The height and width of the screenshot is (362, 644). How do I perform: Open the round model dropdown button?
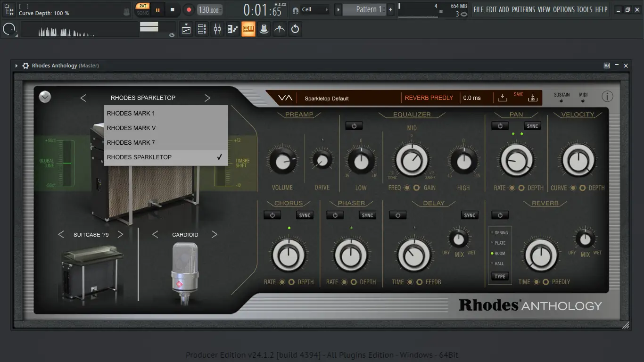[x=45, y=97]
